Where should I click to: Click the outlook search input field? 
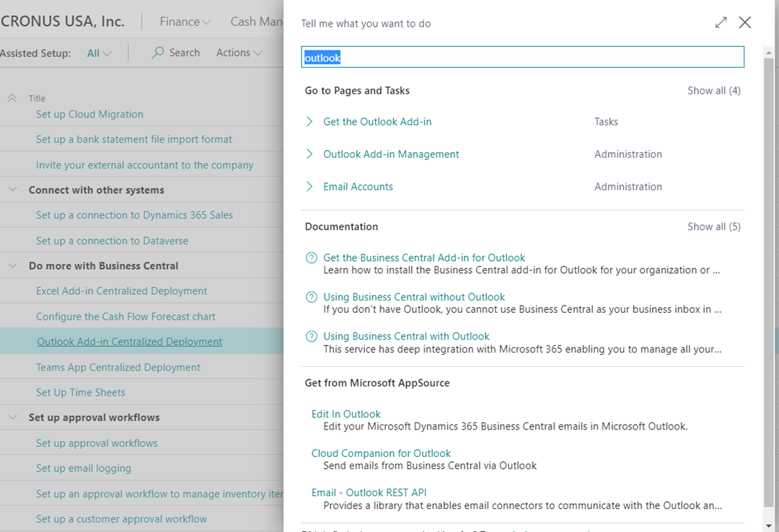tap(523, 57)
